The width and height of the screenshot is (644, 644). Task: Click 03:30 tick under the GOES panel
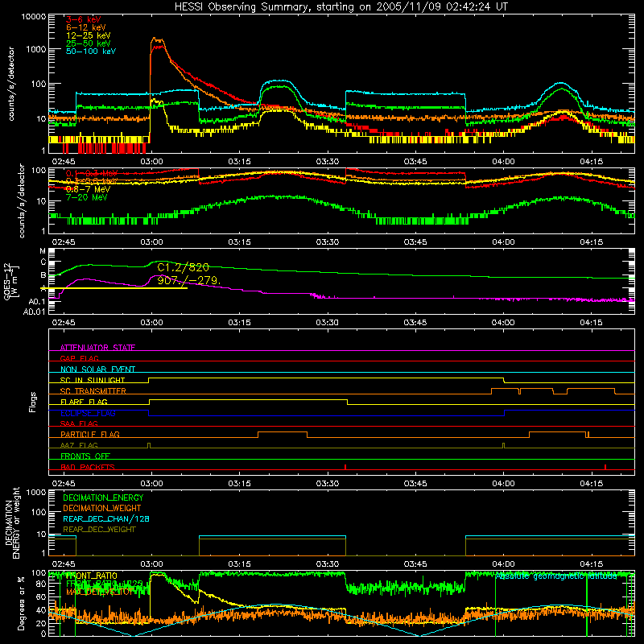[x=328, y=323]
